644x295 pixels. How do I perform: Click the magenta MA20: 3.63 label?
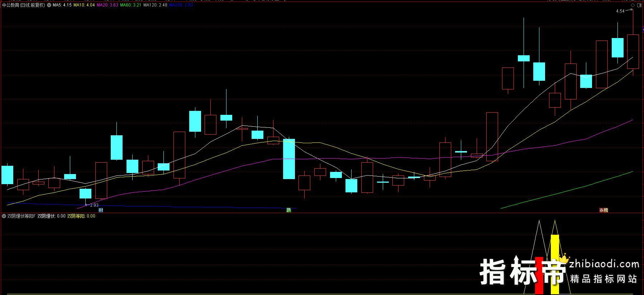108,5
